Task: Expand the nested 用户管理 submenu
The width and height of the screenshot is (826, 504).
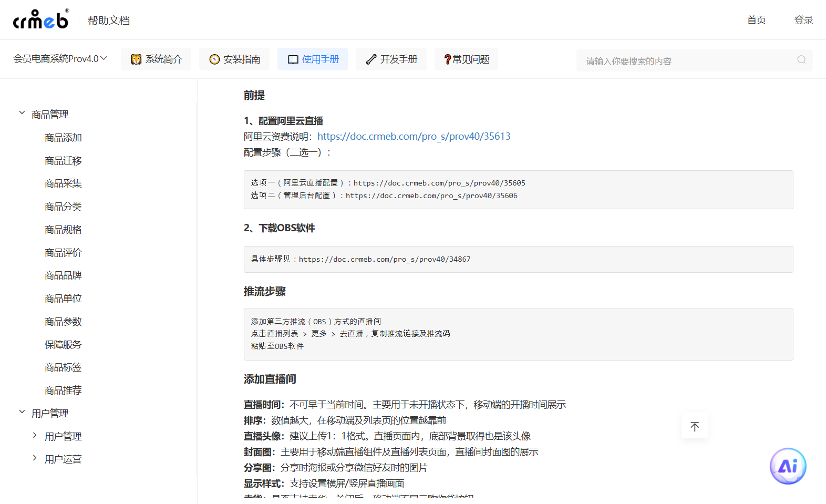Action: 35,435
